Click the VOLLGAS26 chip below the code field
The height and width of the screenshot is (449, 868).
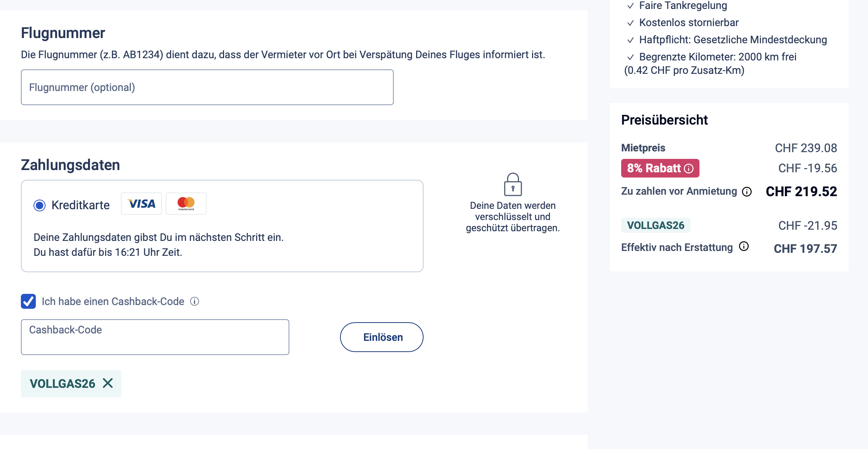point(63,384)
